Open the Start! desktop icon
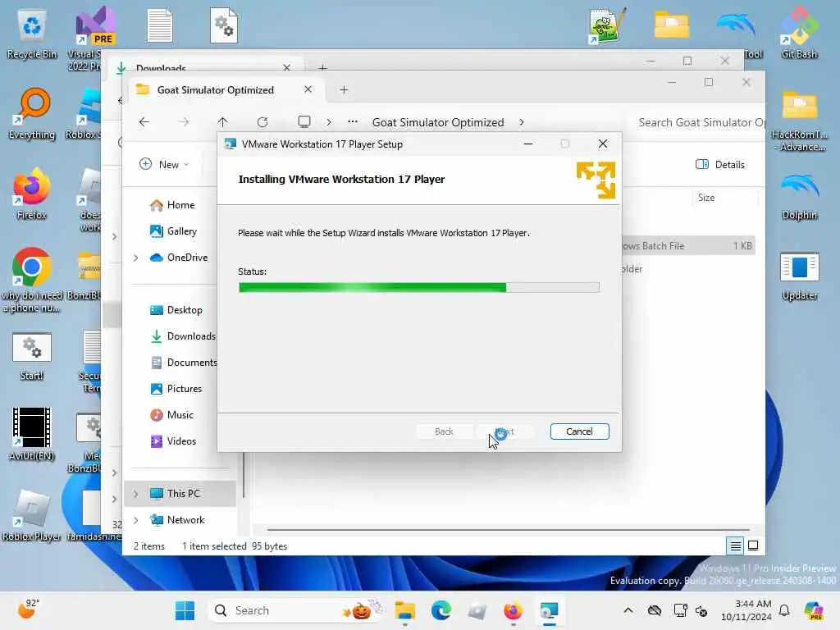The width and height of the screenshot is (840, 630). pyautogui.click(x=32, y=356)
